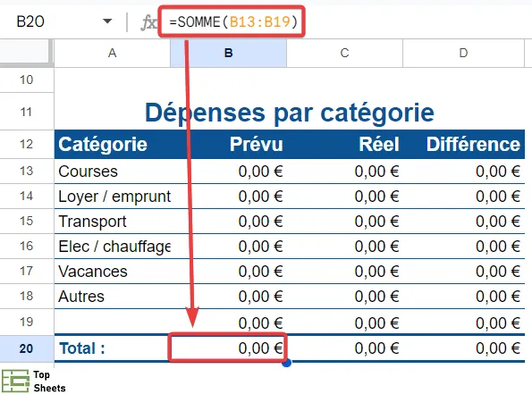Select the Total Différence value

463,348
